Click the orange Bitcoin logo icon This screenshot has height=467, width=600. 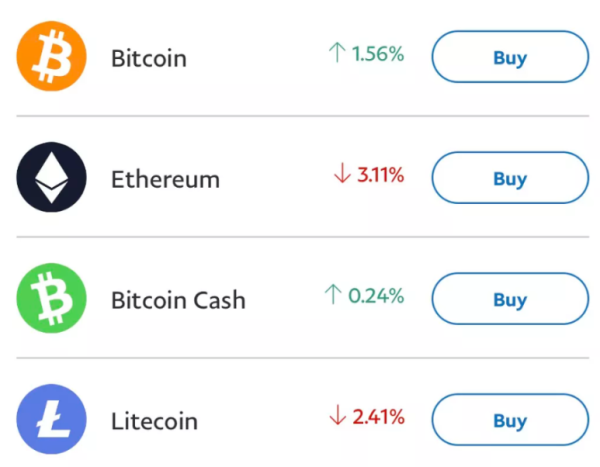(x=52, y=56)
